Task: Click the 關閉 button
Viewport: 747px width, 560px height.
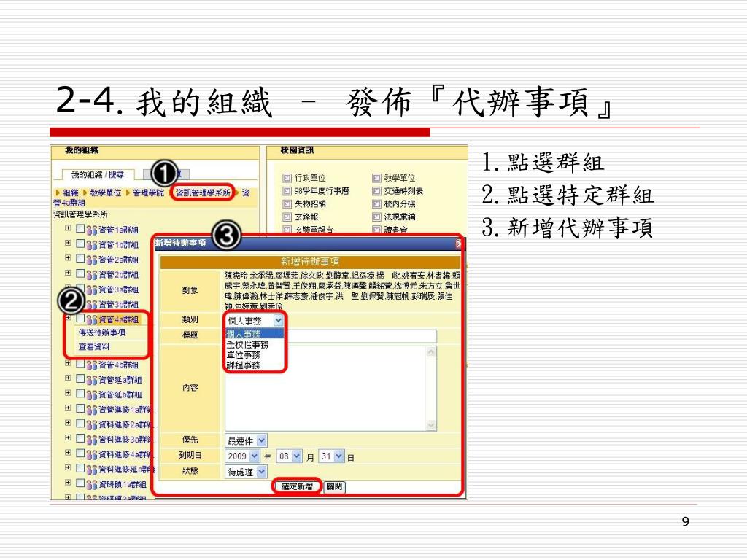Action: coord(334,486)
